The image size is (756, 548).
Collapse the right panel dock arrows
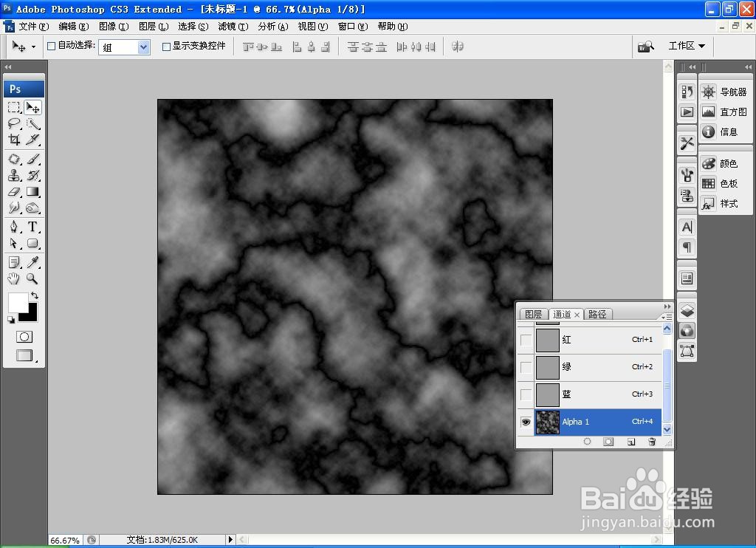coord(748,67)
